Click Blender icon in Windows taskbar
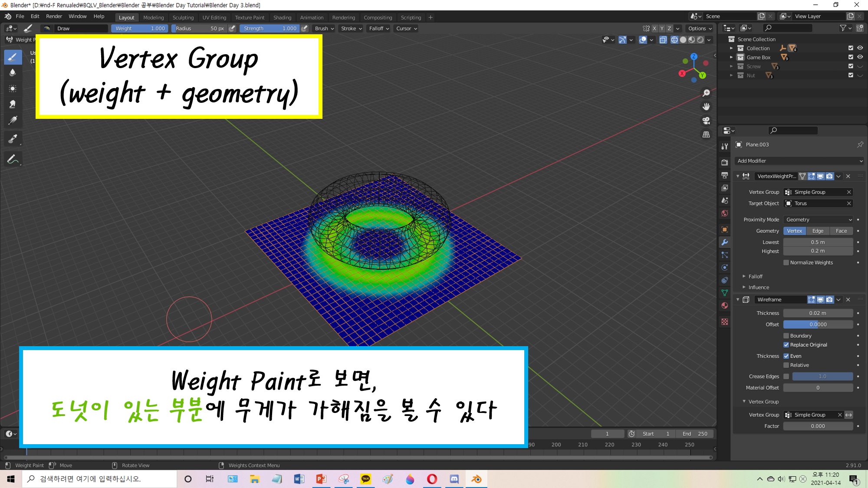Screen dimensions: 868x488 click(476, 479)
